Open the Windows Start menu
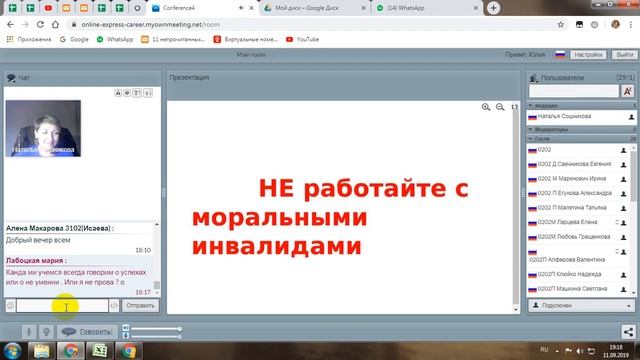 pyautogui.click(x=12, y=351)
